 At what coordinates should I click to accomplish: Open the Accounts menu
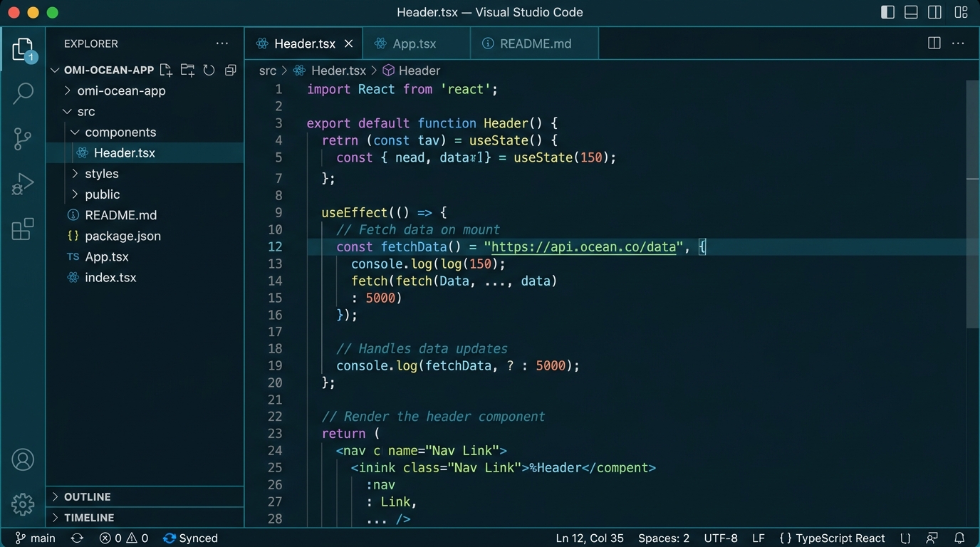23,459
